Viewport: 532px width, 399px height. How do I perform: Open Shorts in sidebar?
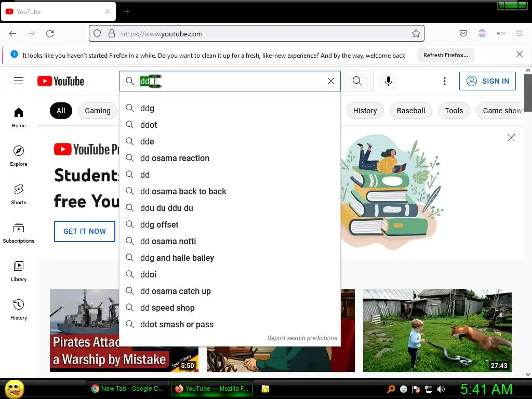[19, 194]
